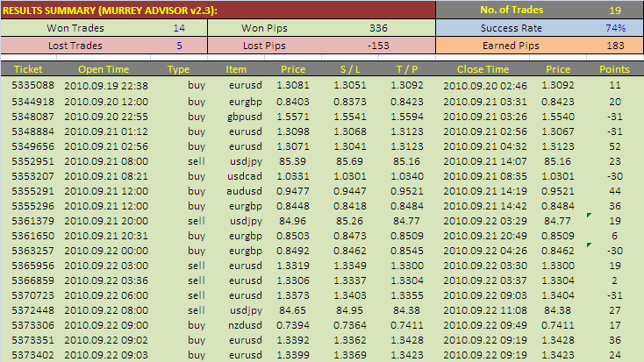The image size is (644, 362).
Task: Click price cell 1.3071 in ticket 5349656 row
Action: point(293,146)
